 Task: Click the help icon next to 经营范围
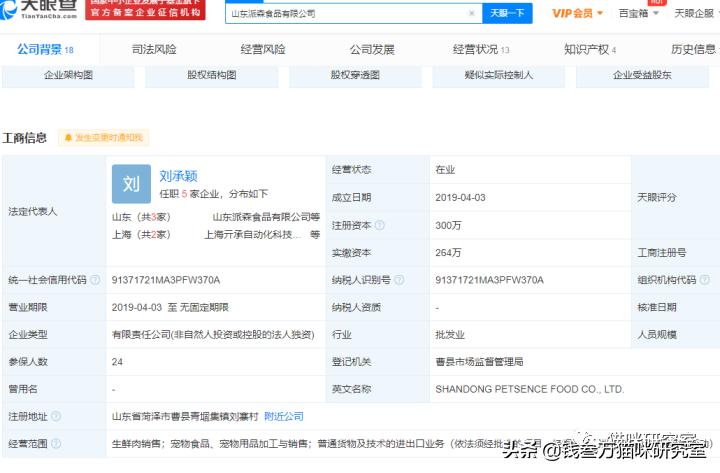tap(56, 444)
